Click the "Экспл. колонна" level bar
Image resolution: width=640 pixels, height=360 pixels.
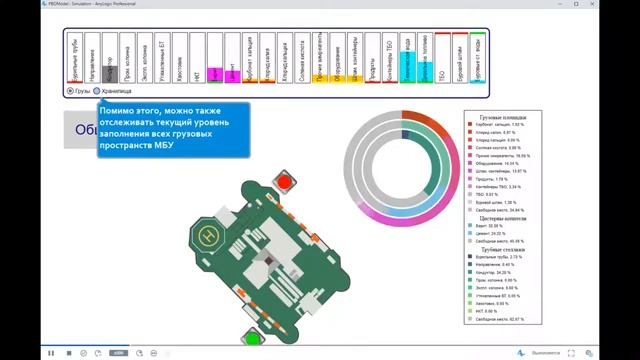[145, 58]
